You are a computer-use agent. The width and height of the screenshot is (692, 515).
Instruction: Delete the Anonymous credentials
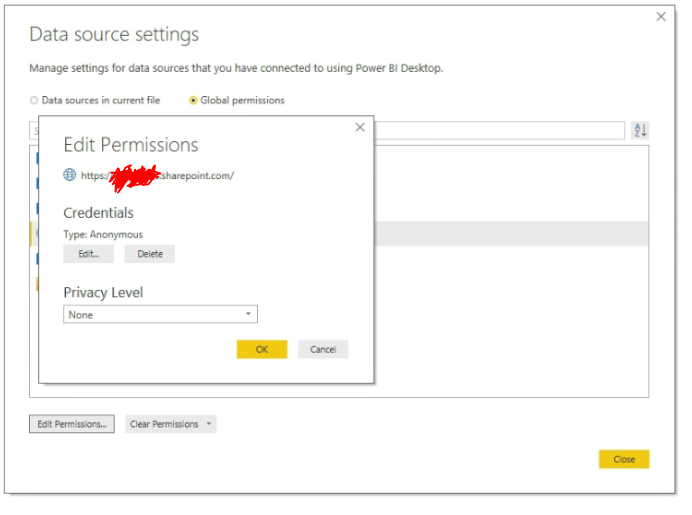150,254
